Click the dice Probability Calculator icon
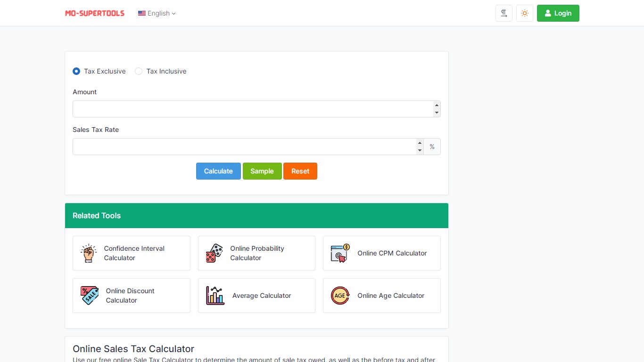Image resolution: width=644 pixels, height=362 pixels. pos(214,253)
